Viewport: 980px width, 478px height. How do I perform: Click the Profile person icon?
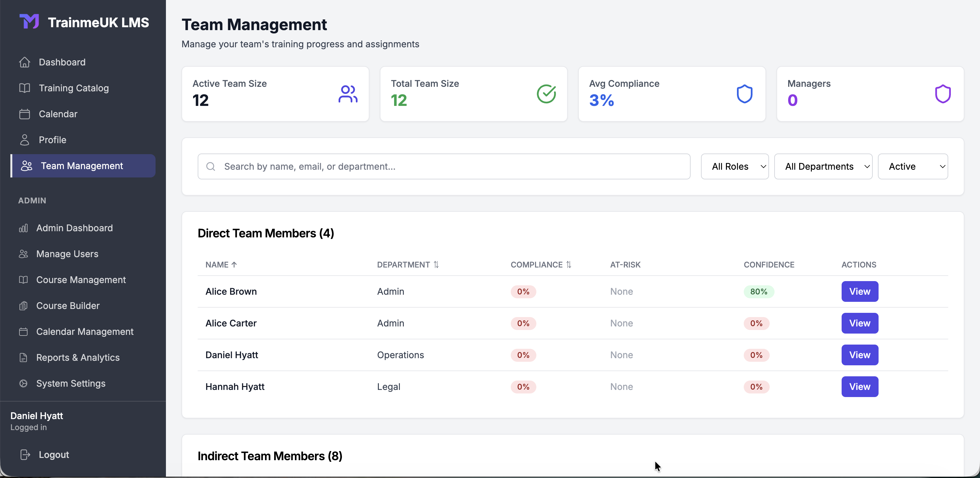(x=24, y=140)
